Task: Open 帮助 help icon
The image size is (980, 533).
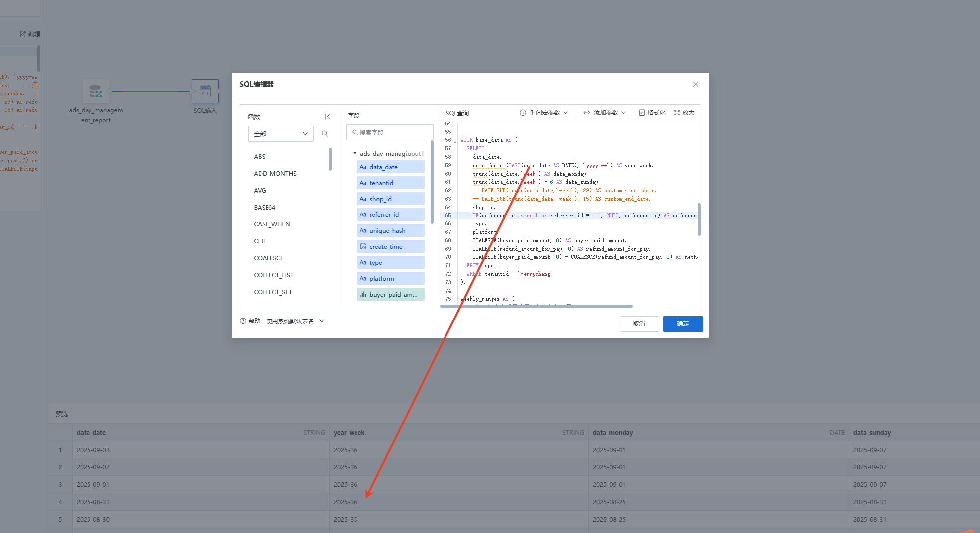Action: tap(243, 321)
